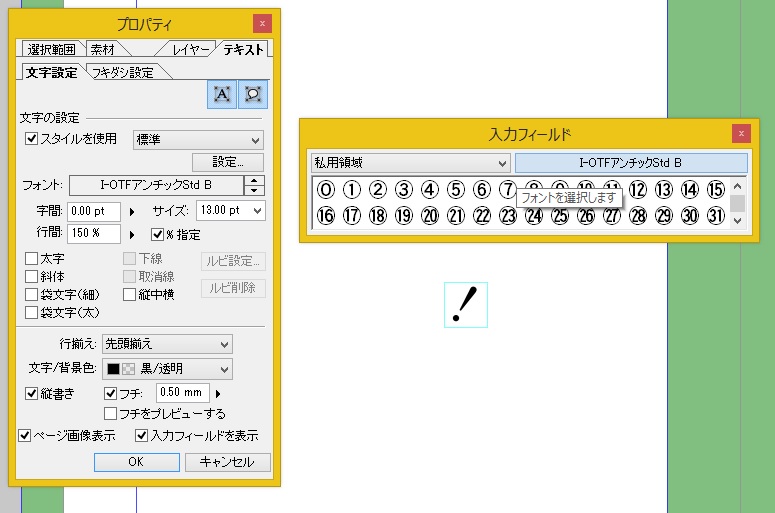The image size is (775, 513).
Task: Insert circled number 4 glyph
Action: pyautogui.click(x=430, y=190)
